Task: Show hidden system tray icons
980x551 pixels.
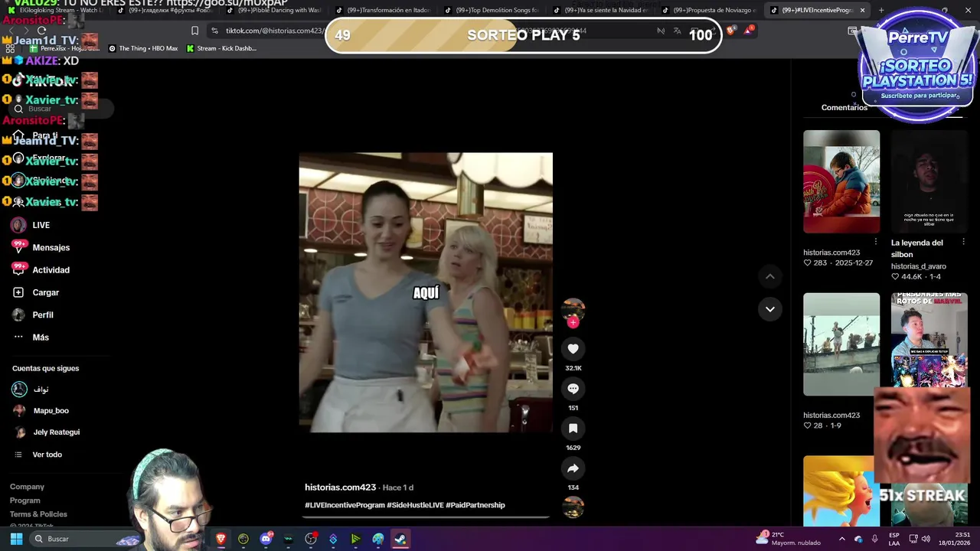Action: coord(841,539)
